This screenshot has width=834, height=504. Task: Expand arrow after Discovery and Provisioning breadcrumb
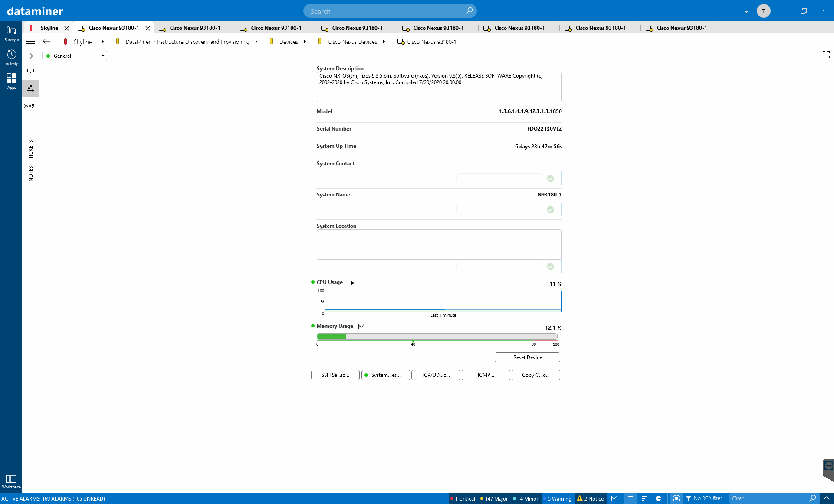pyautogui.click(x=256, y=42)
